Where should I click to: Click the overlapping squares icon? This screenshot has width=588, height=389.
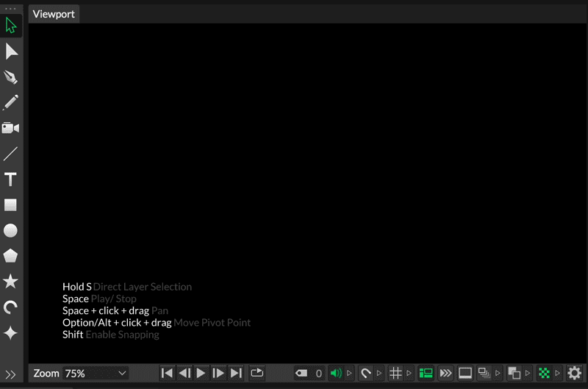pos(514,374)
